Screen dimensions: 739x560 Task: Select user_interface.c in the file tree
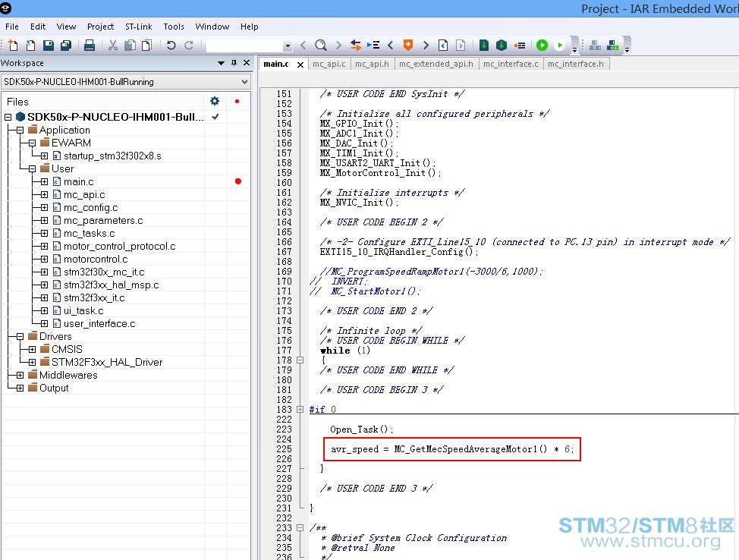(99, 324)
